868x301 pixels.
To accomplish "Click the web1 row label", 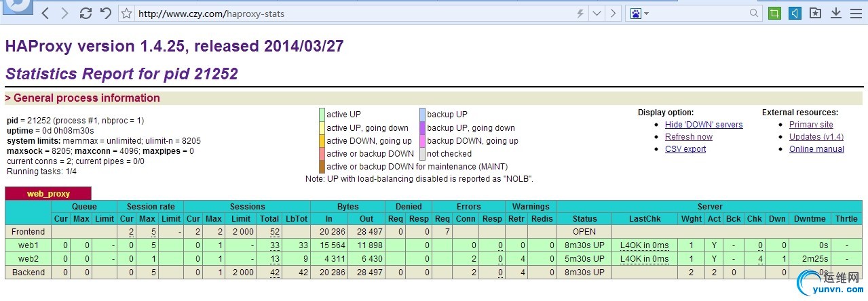I will point(29,245).
